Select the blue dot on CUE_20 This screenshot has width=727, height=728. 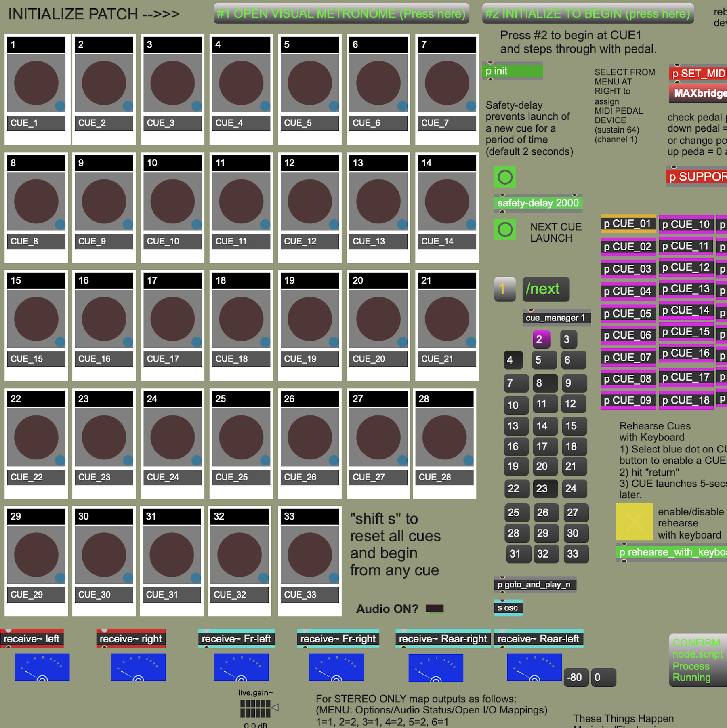(x=402, y=342)
